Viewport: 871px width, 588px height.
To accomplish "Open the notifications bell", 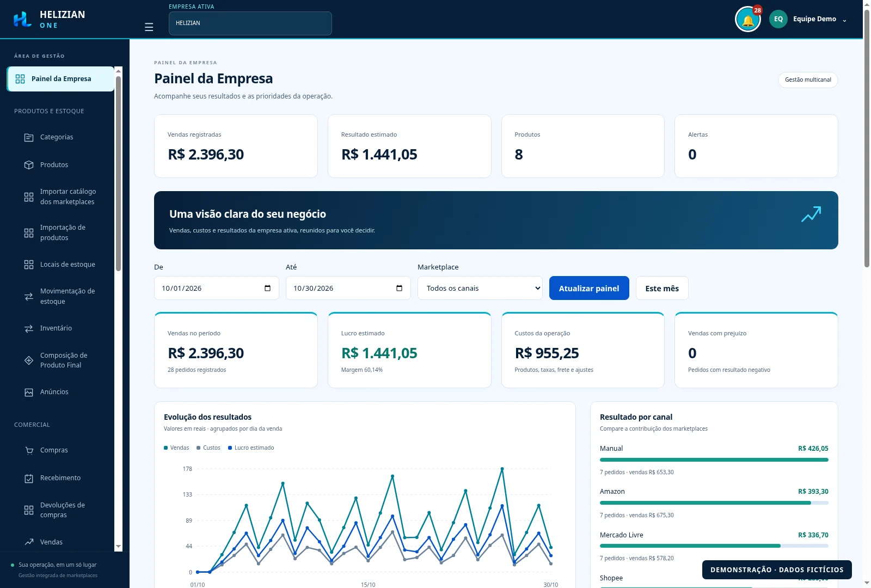I will click(x=748, y=20).
